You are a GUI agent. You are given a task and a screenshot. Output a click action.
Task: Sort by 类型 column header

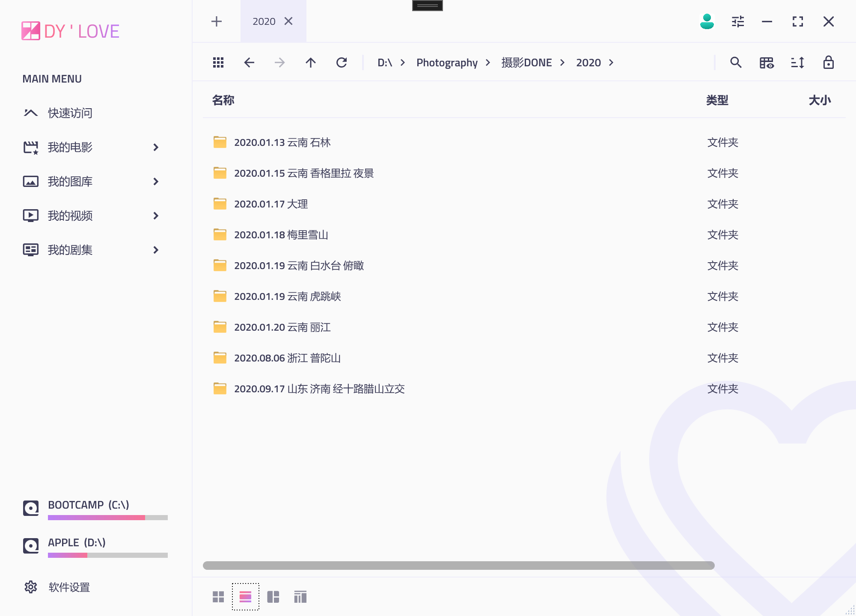click(x=717, y=100)
